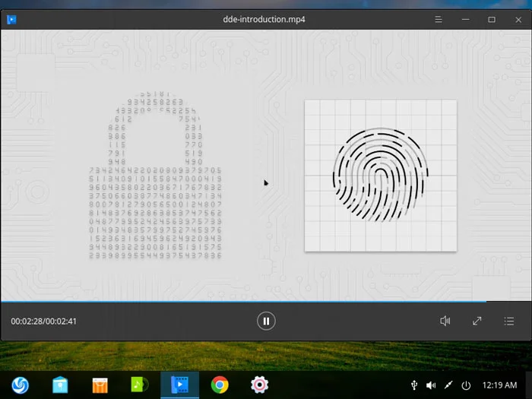The image size is (532, 399).
Task: Pause the video playback
Action: click(x=266, y=321)
